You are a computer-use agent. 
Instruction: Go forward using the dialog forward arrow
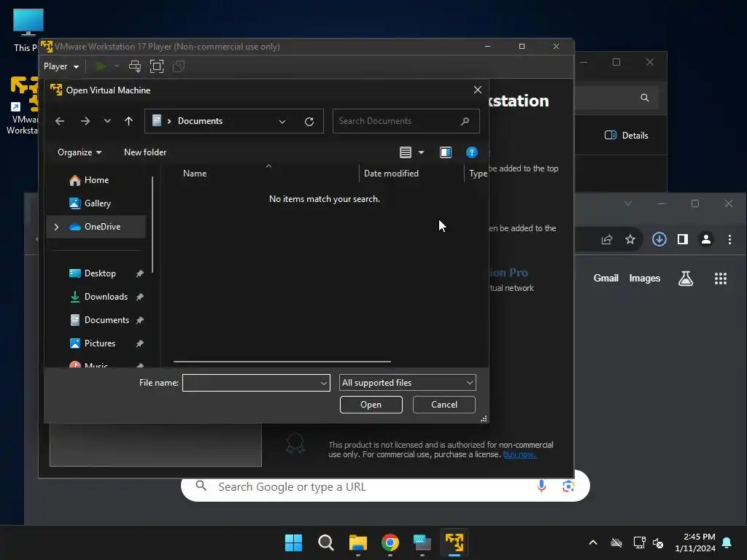point(85,121)
